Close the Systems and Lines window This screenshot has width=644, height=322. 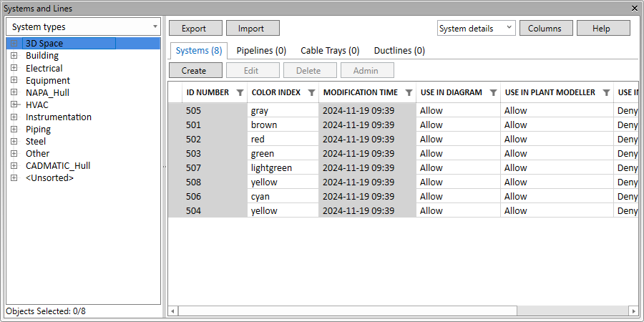[635, 8]
